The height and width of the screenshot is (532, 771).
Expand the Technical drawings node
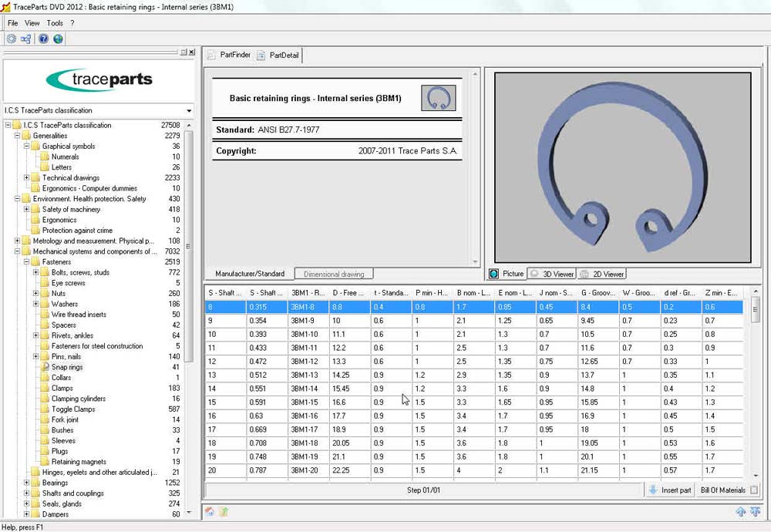click(x=26, y=177)
